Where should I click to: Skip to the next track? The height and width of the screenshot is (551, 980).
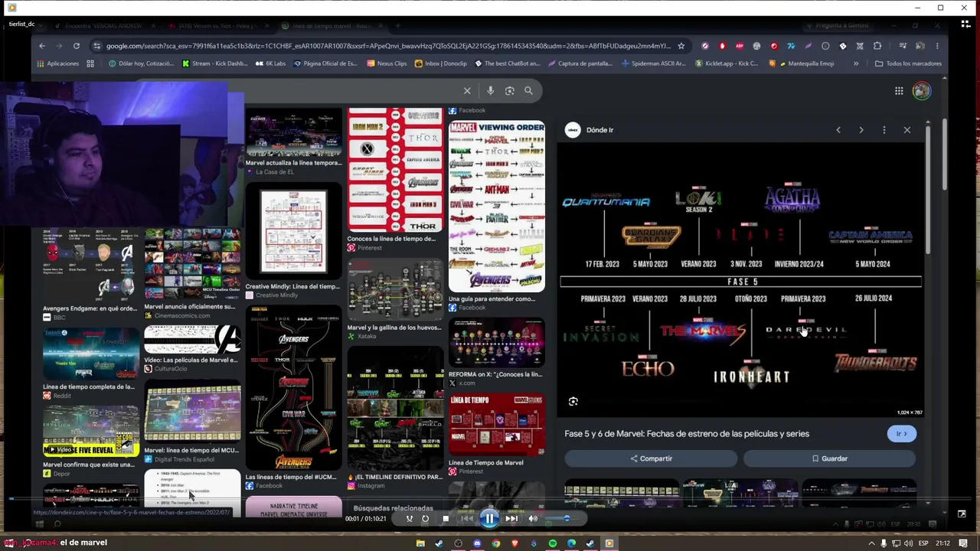click(511, 519)
